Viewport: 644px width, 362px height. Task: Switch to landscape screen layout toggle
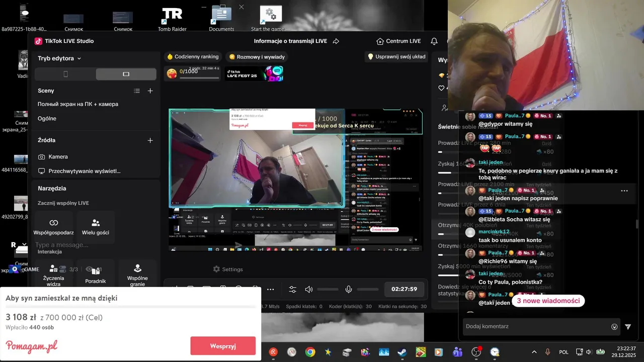pos(126,74)
